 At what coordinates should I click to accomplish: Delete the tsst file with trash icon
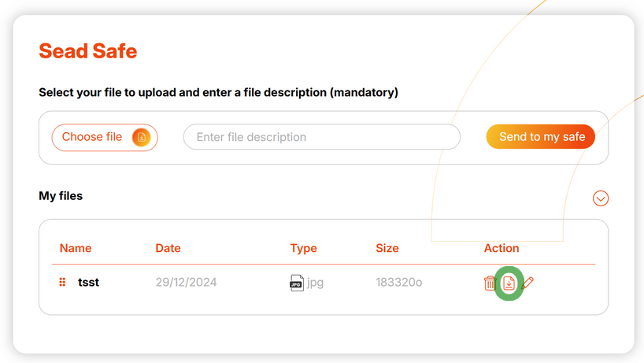[490, 283]
